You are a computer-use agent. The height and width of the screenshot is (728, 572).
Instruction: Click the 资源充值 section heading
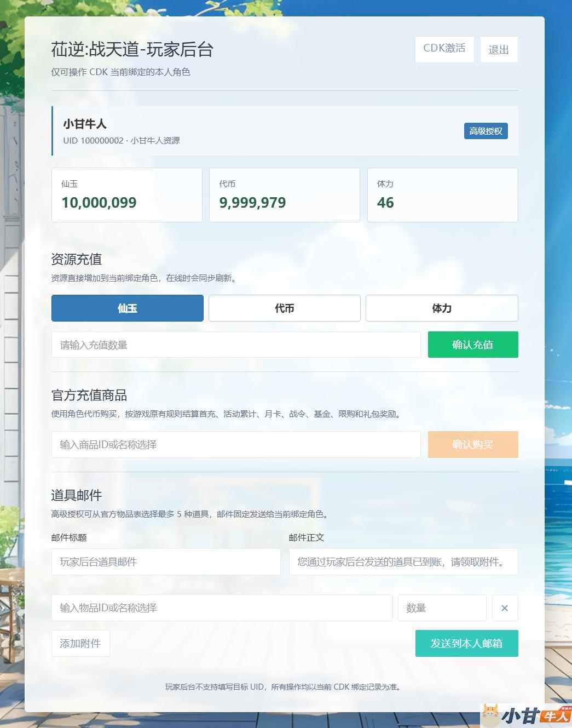(x=77, y=259)
